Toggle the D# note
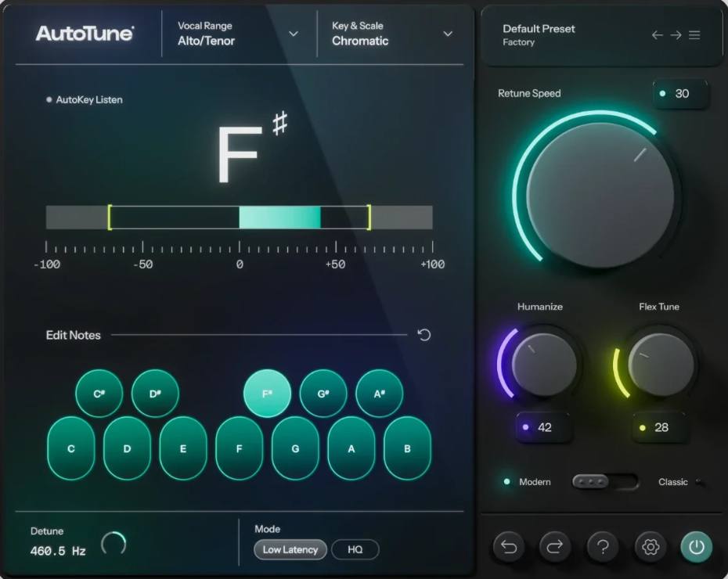 click(155, 394)
